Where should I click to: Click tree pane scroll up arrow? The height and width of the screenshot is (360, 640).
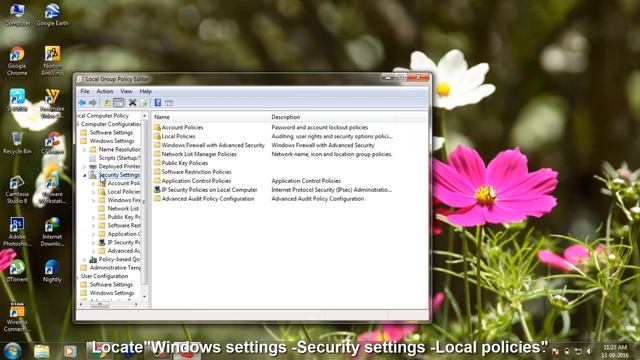(144, 116)
